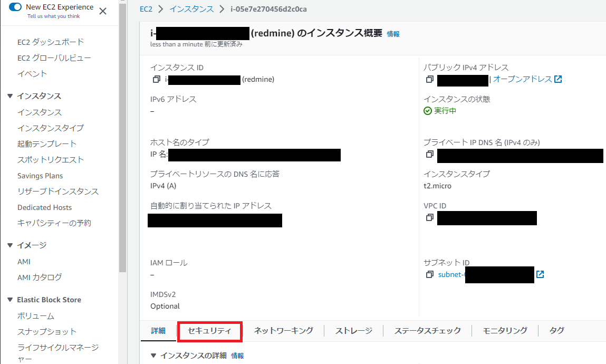Viewport: 606px width, 364px height.
Task: Click the sidebar vertical scrollbar
Action: (x=122, y=158)
